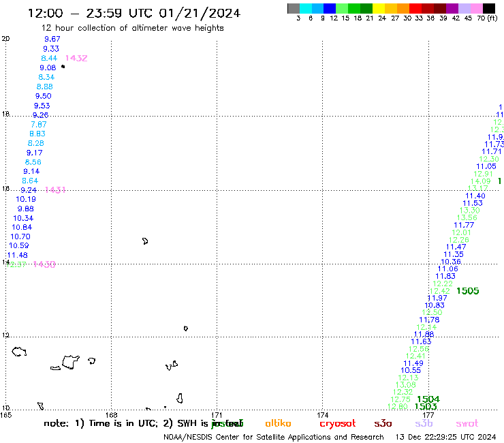Click the purple 42 ft legend swatch
Screen dimensions: 504x443
tap(452, 8)
